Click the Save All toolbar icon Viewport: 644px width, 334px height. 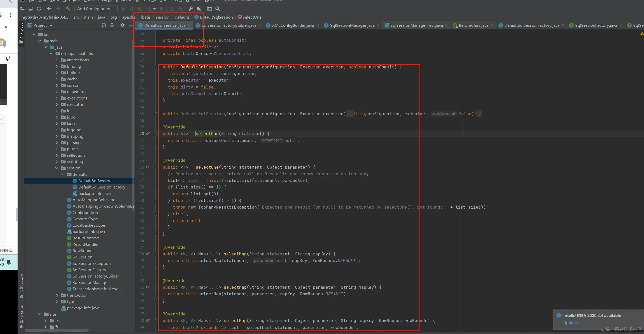click(31, 9)
